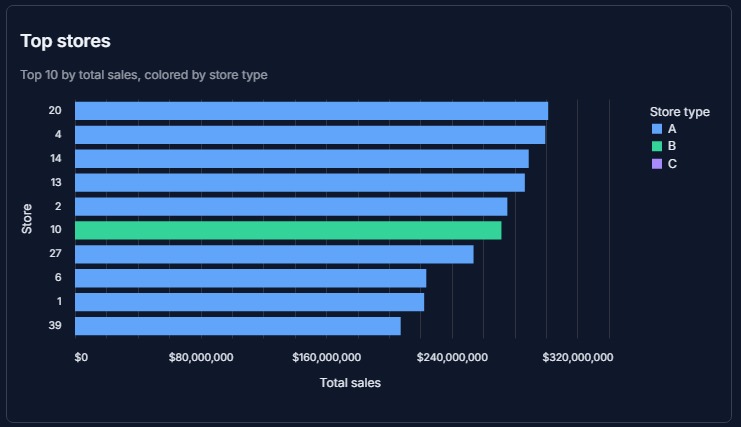This screenshot has width=741, height=427.
Task: Select the green bar for store 10
Action: point(288,231)
